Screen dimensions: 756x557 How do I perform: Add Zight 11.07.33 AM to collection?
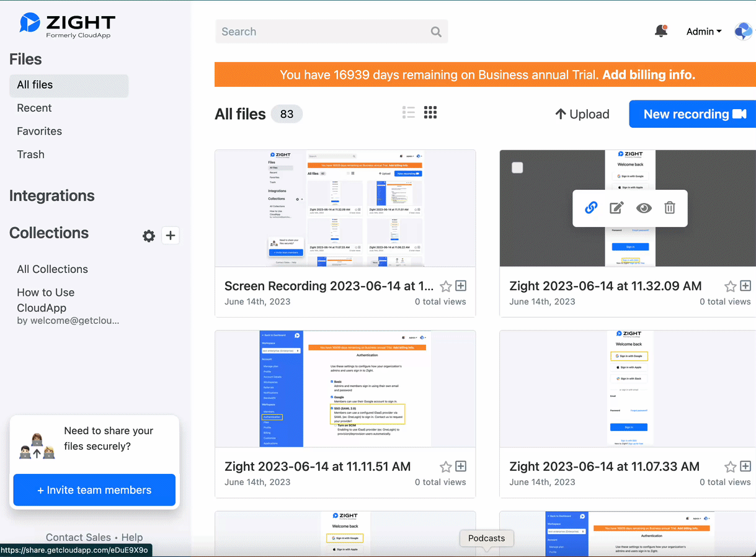point(745,466)
